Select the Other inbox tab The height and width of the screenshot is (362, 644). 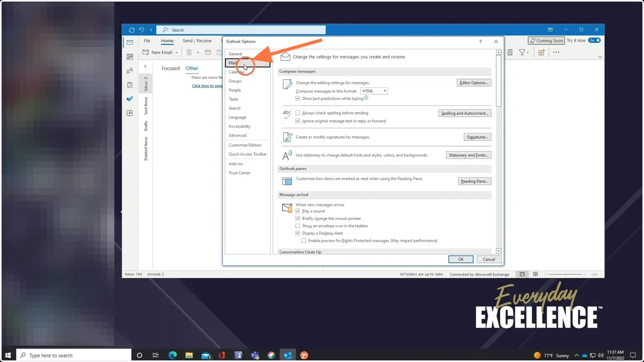tap(192, 69)
